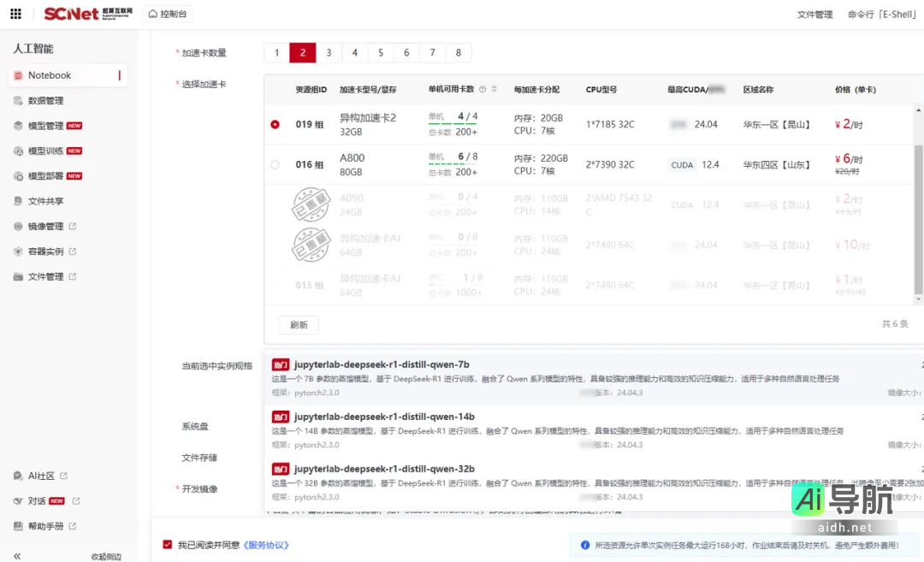Toggle the 我已阅读并同意 agreement checkbox

pyautogui.click(x=168, y=545)
